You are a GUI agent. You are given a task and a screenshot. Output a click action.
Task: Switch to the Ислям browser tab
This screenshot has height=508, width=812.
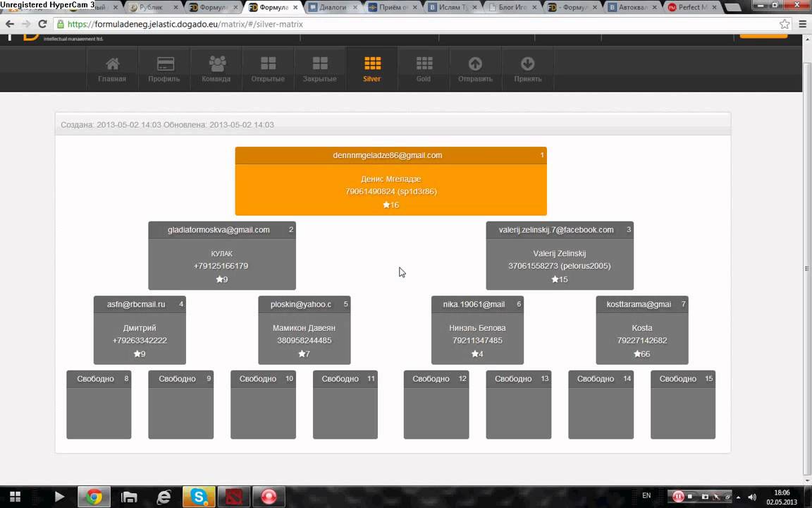click(454, 7)
